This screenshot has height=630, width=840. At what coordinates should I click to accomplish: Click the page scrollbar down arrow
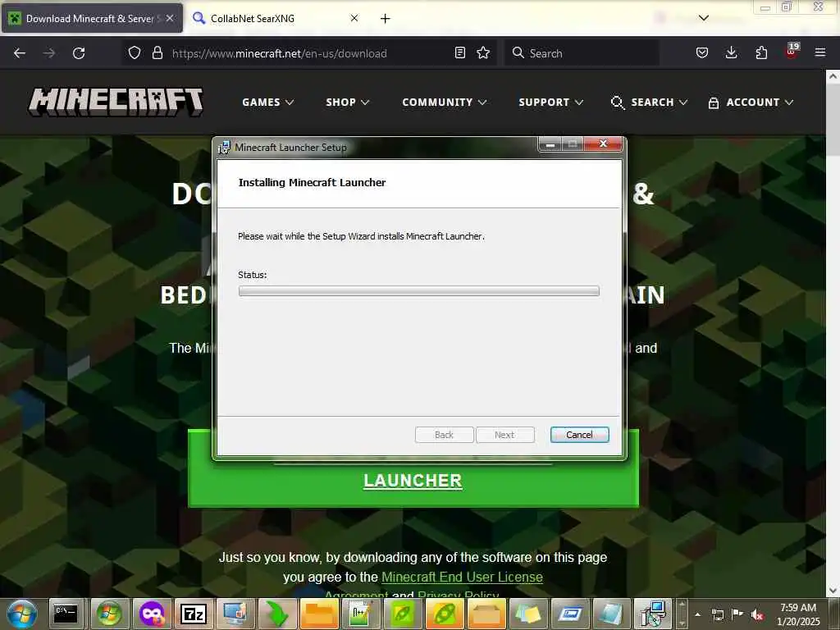pyautogui.click(x=833, y=591)
